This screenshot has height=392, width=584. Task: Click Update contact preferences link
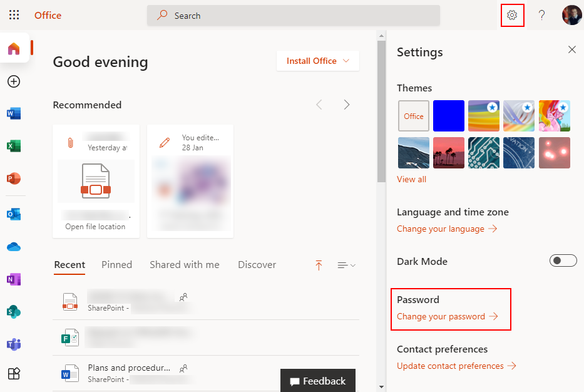457,366
